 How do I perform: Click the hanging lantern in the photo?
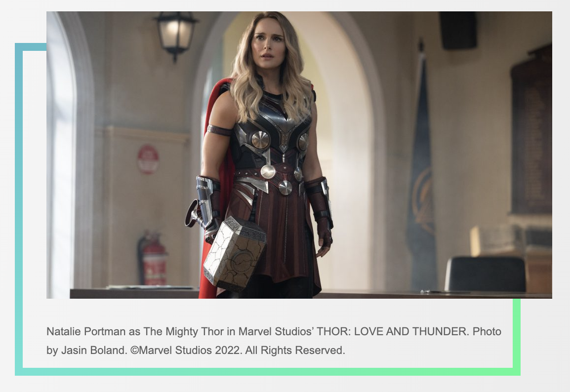coord(175,35)
